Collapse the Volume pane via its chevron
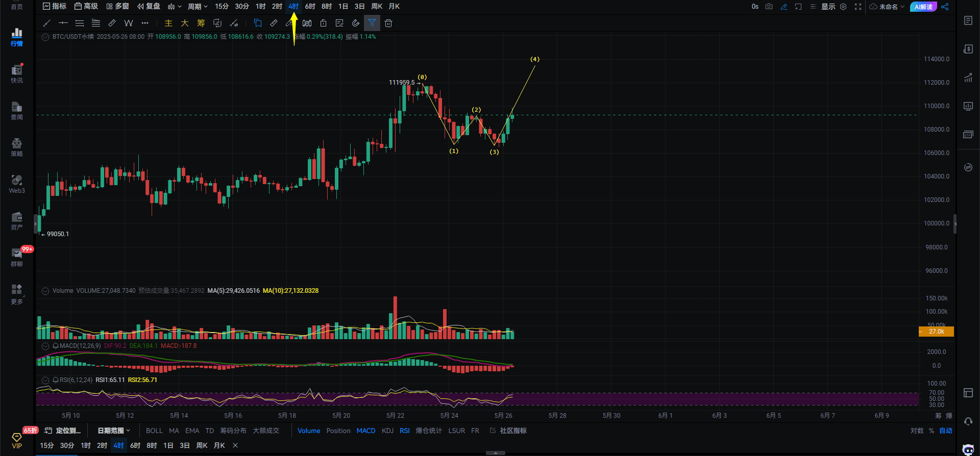Viewport: 980px width, 456px height. pos(45,291)
